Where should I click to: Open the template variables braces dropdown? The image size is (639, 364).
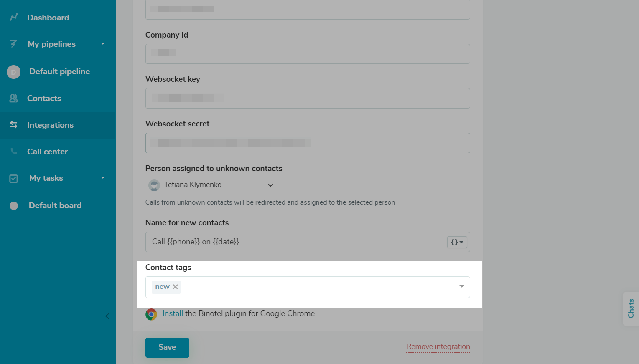pos(457,242)
